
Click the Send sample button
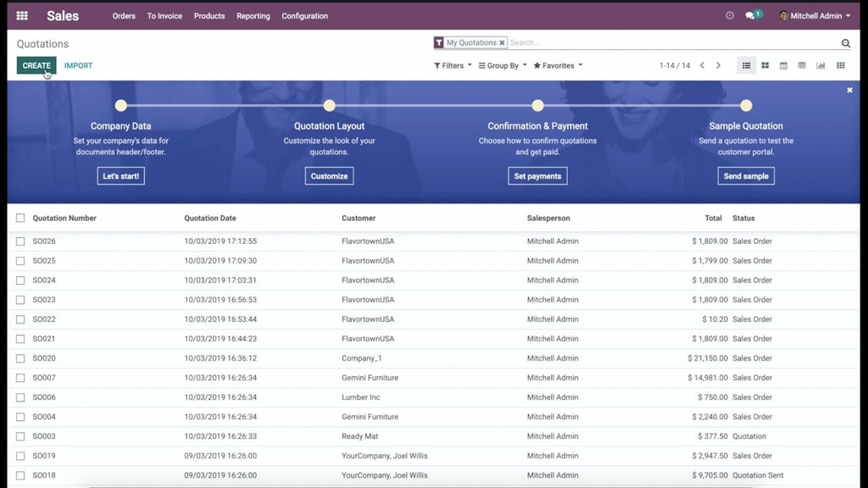pyautogui.click(x=746, y=176)
